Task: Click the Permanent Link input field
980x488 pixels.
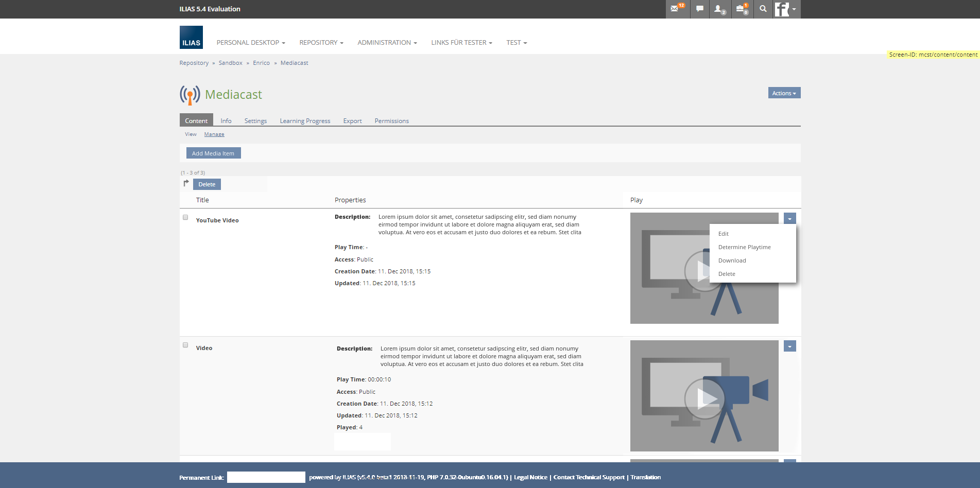Action: (266, 477)
